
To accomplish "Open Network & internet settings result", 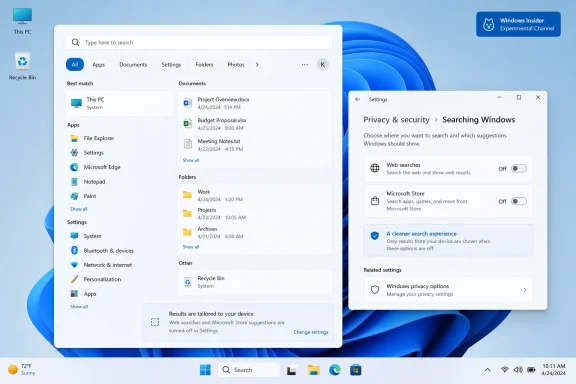I will 101,265.
